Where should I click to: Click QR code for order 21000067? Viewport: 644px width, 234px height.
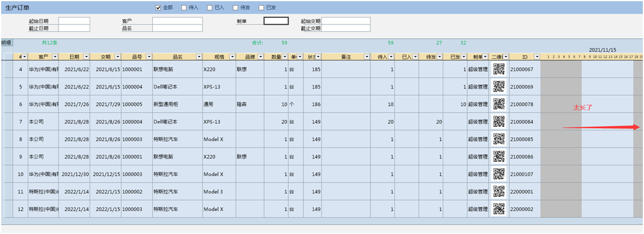point(499,69)
